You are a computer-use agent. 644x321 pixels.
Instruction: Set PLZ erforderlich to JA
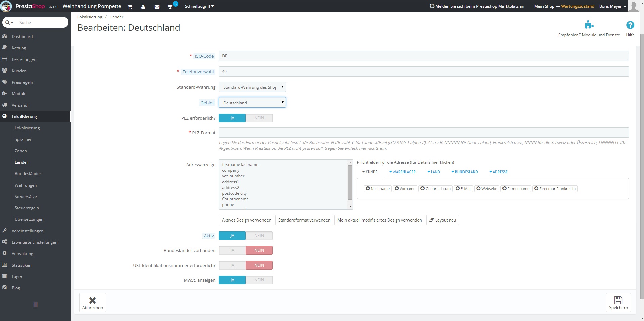(x=232, y=118)
